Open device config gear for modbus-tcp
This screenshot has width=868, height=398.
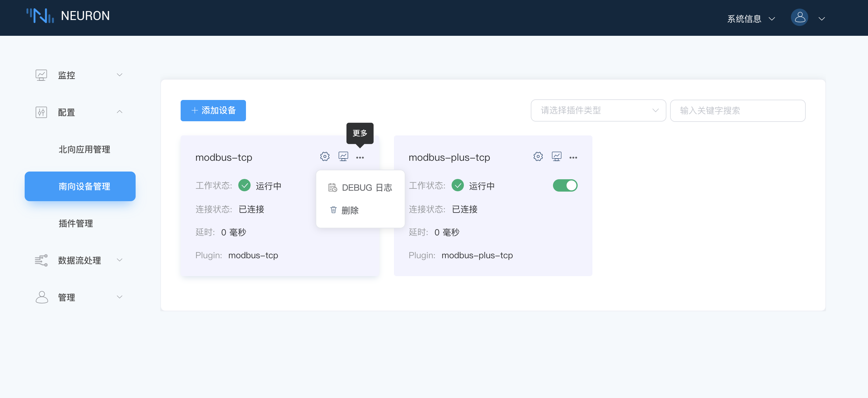[x=325, y=157]
